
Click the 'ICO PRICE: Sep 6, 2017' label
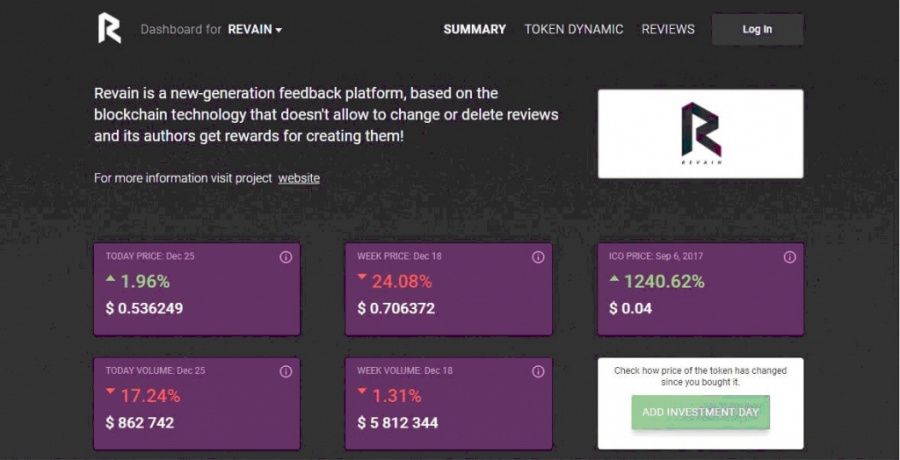tap(656, 256)
